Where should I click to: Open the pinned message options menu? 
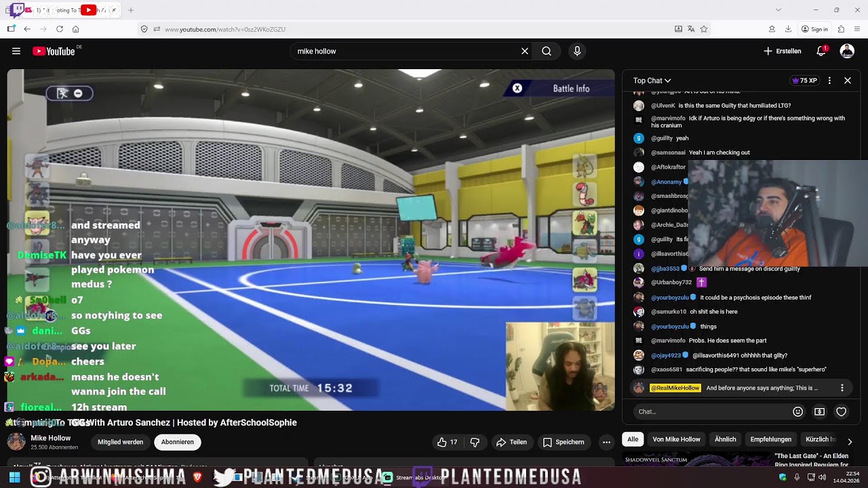coord(842,388)
